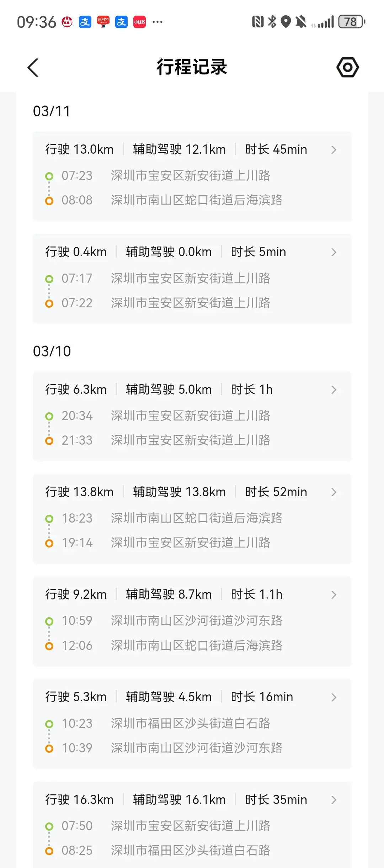
Task: Select the 03/10 date header
Action: (52, 351)
